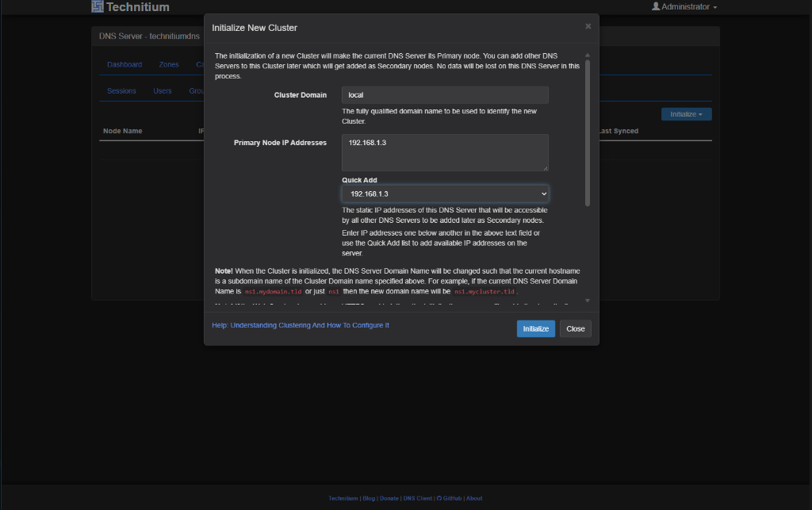The image size is (812, 510).
Task: Expand the background Initialize dropdown button
Action: (686, 114)
